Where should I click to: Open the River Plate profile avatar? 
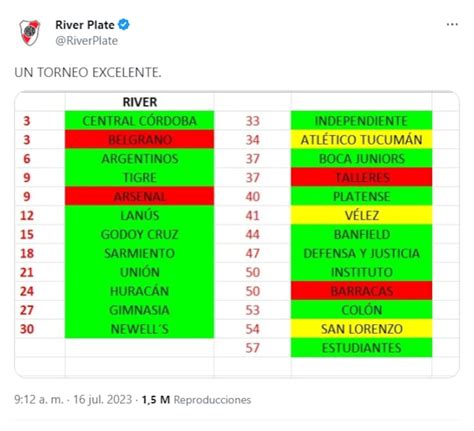pyautogui.click(x=30, y=32)
